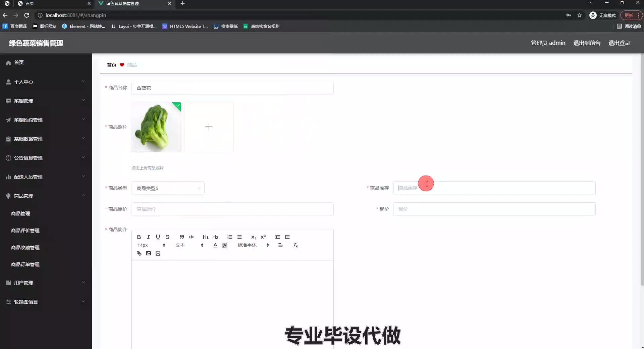
Task: Select the 商品订单管理 submenu item
Action: point(46,264)
